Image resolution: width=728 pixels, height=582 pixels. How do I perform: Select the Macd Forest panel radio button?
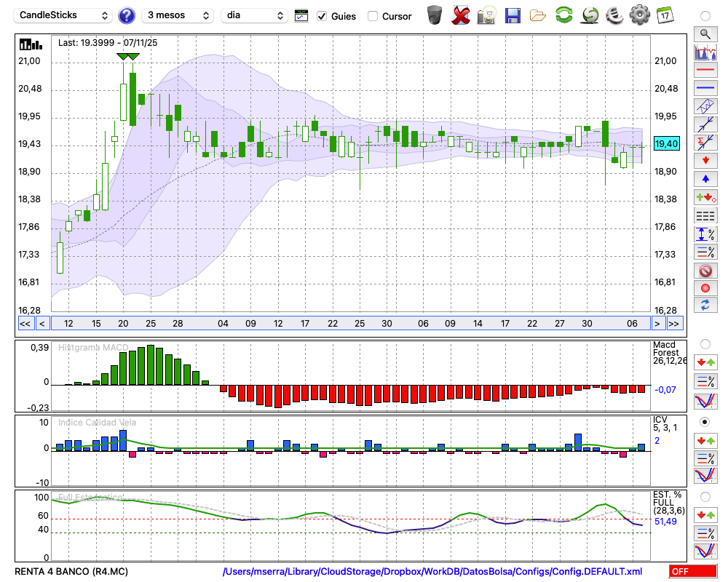(x=705, y=343)
